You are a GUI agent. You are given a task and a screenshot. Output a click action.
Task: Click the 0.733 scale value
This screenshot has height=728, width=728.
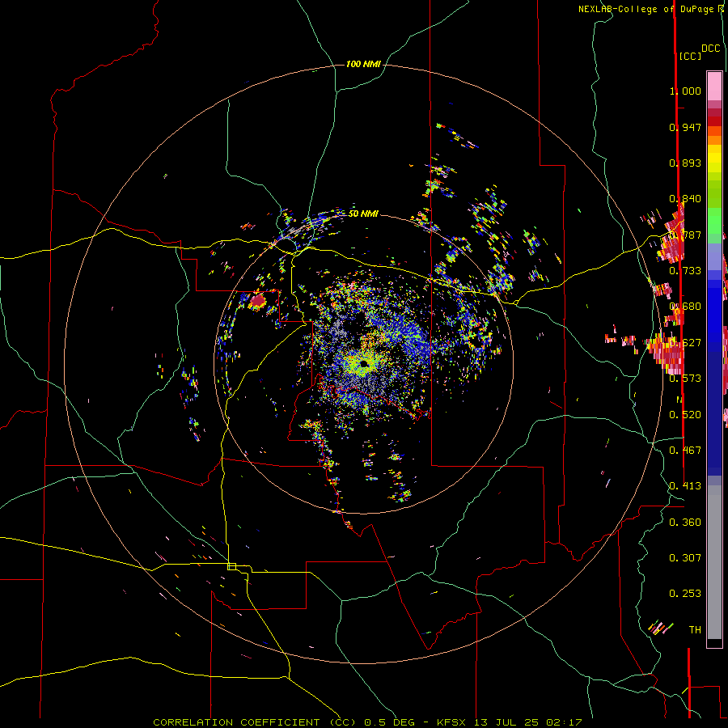coord(685,271)
